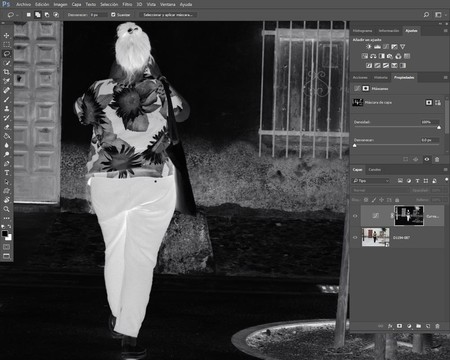Select the Lasso tool in the toolbox
450x360 pixels.
click(6, 53)
